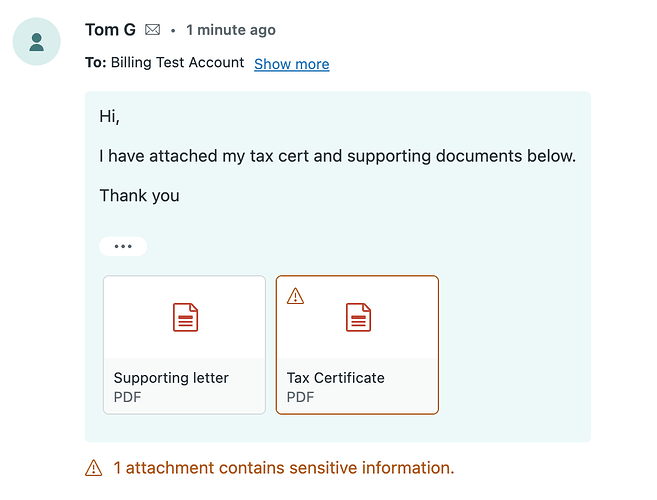Click the Tax Certificate PDF file icon
The width and height of the screenshot is (657, 500).
pyautogui.click(x=358, y=318)
